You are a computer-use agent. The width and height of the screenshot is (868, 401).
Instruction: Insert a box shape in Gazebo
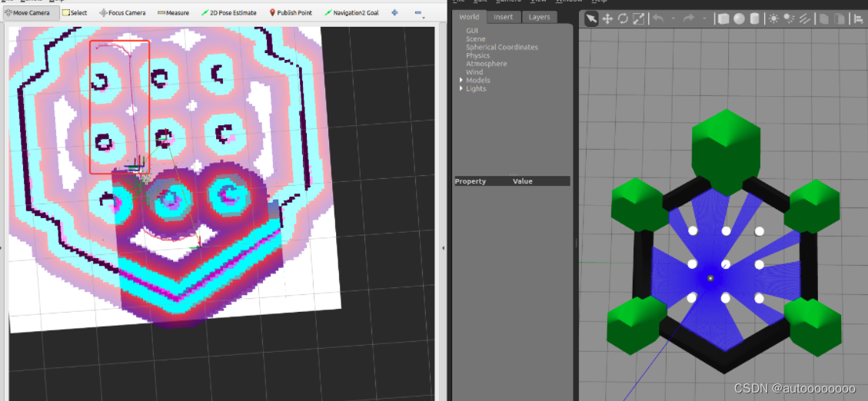(723, 19)
